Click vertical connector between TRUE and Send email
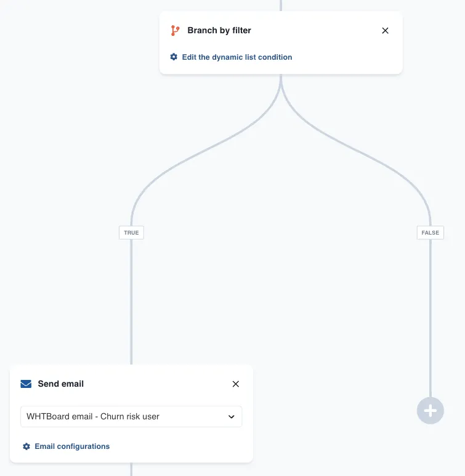Screen dimensions: 465x476 pyautogui.click(x=131, y=302)
